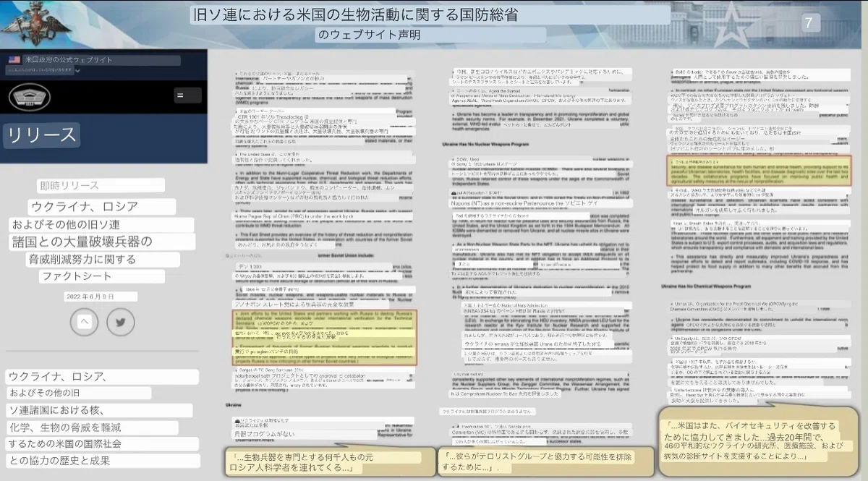Image resolution: width=868 pixels, height=481 pixels.
Task: Click the "ファクトシート" title line
Action: [x=77, y=276]
